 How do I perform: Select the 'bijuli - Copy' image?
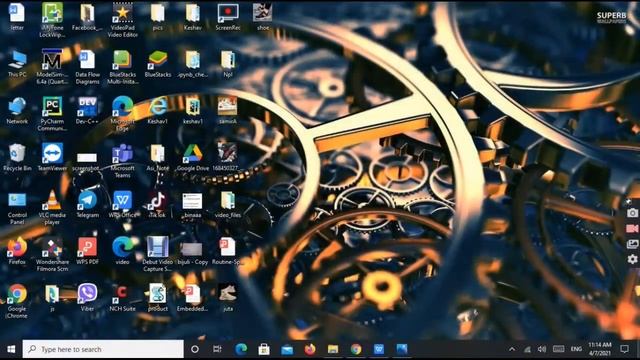click(192, 253)
